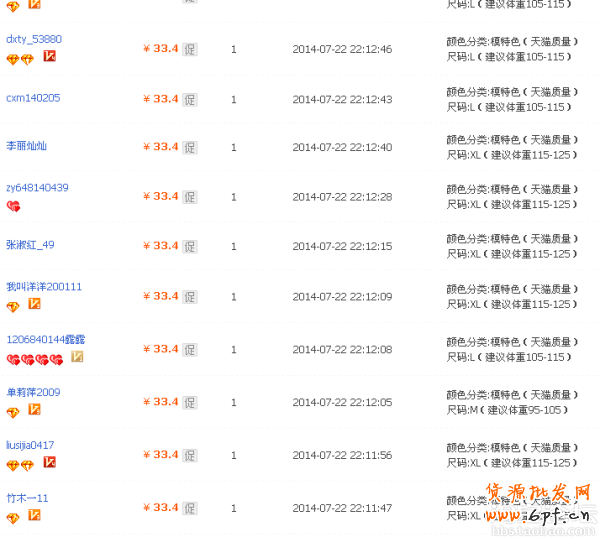Screen dimensions: 600x537
Task: Click the username cxm140205
Action: pos(33,98)
